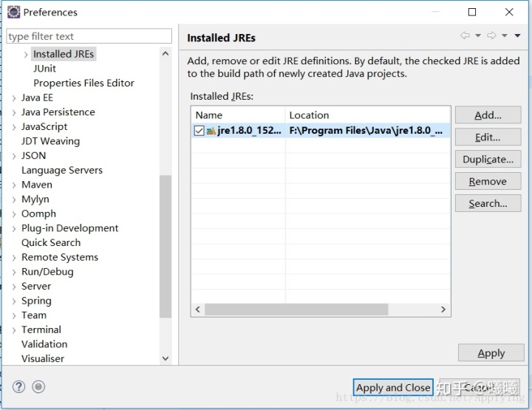Expand the JavaScript node
Screen dimensions: 532x410
coord(14,127)
